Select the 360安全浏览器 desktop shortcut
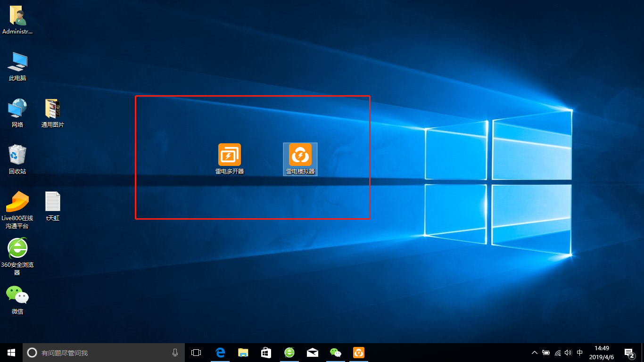 tap(17, 257)
